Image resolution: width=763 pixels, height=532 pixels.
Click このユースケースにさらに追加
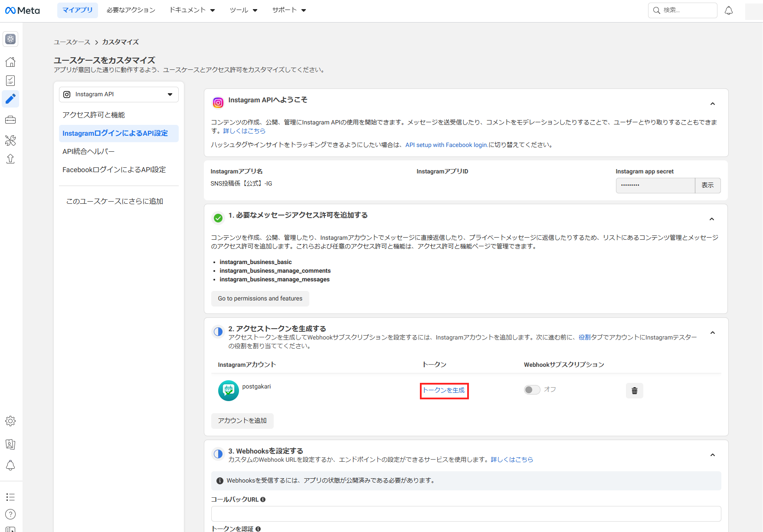(x=115, y=201)
